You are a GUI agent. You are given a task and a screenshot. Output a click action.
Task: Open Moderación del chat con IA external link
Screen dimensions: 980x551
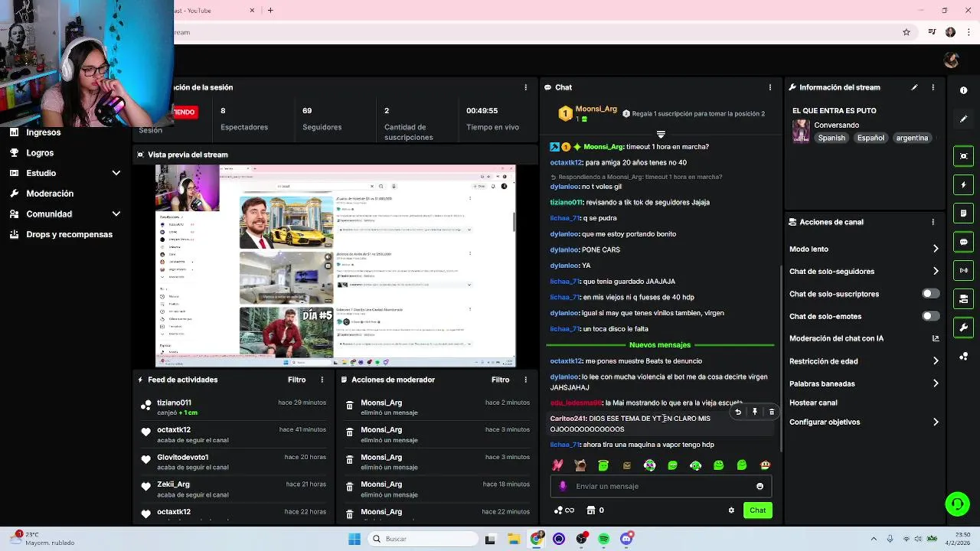pos(936,338)
